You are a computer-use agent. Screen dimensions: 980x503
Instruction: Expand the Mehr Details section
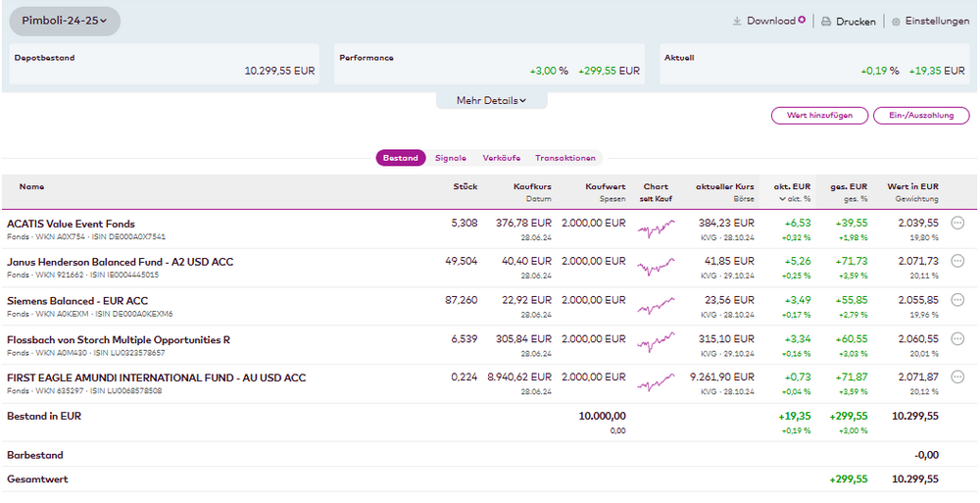(491, 100)
